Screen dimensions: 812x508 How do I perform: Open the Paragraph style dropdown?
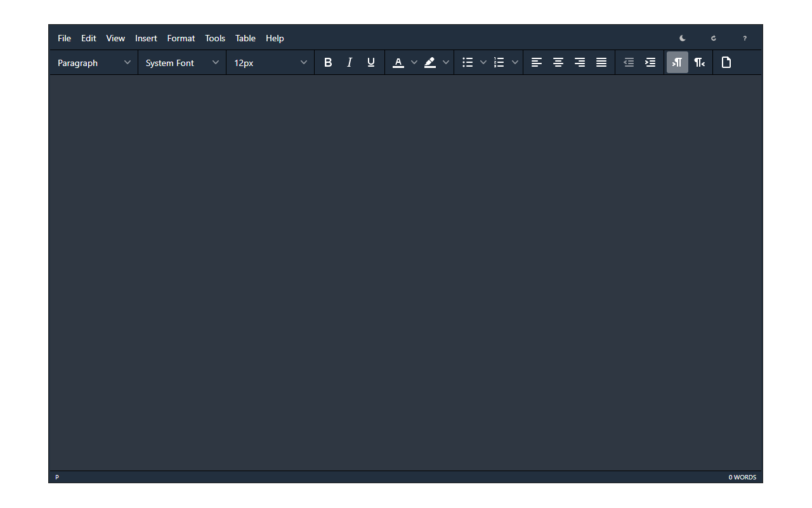tap(93, 62)
